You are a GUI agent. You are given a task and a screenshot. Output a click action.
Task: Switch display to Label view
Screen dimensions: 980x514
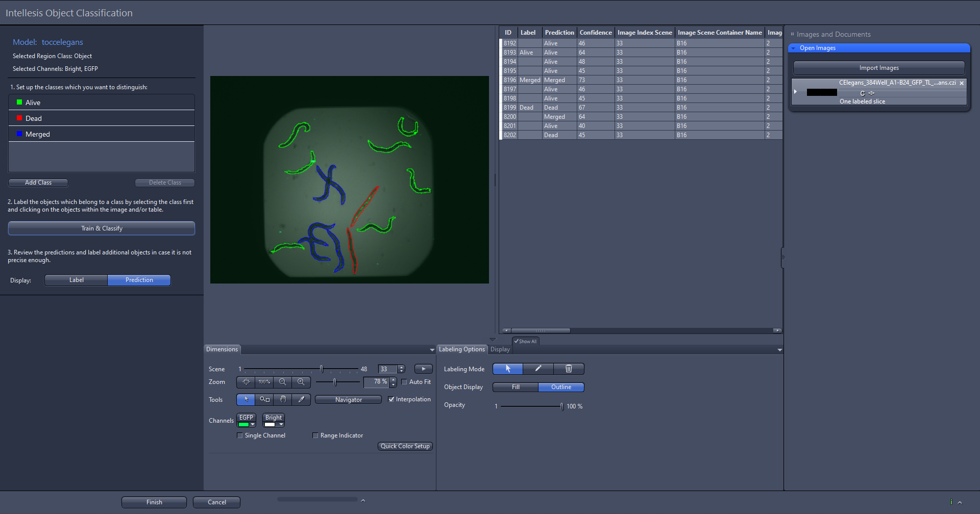coord(76,280)
